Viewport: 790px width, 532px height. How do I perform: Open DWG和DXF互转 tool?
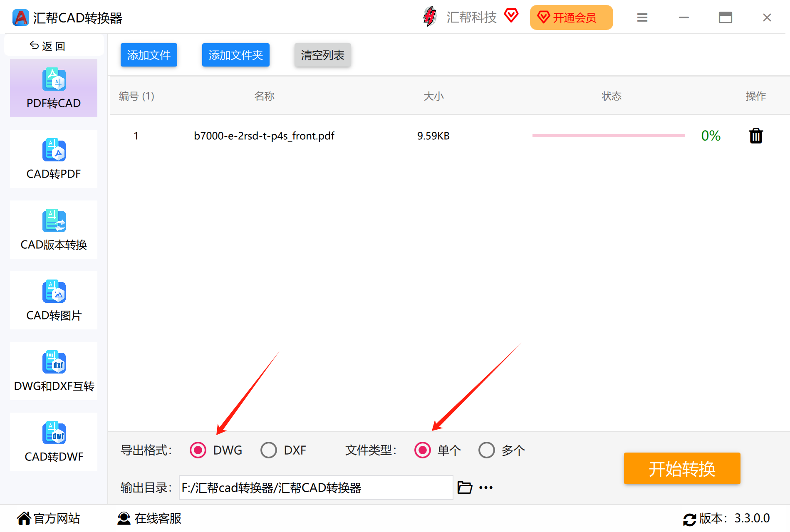(54, 371)
